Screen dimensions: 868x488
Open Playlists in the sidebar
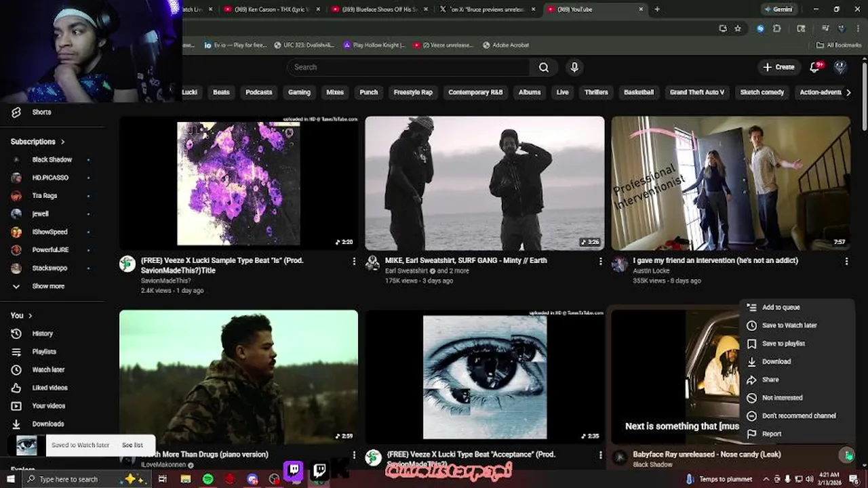pyautogui.click(x=44, y=352)
